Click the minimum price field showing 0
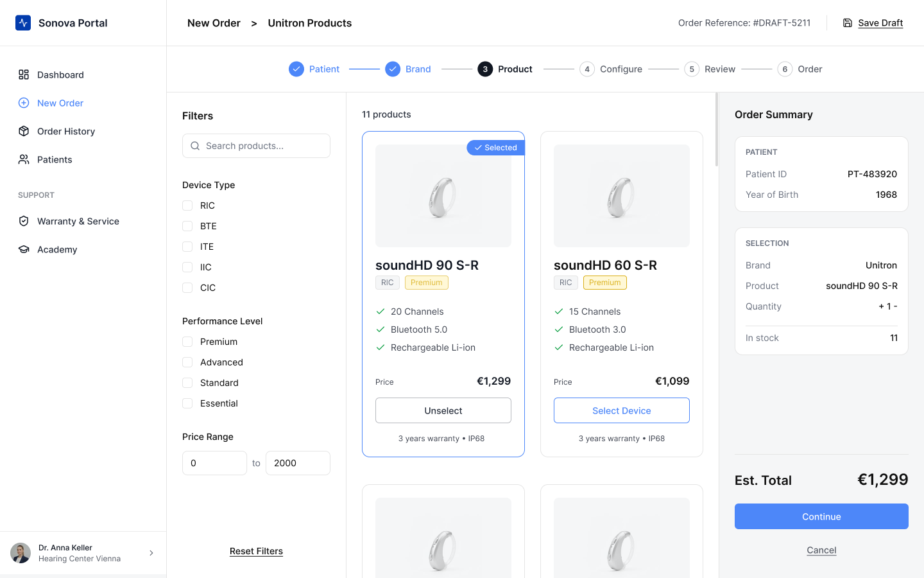The height and width of the screenshot is (578, 924). [214, 463]
